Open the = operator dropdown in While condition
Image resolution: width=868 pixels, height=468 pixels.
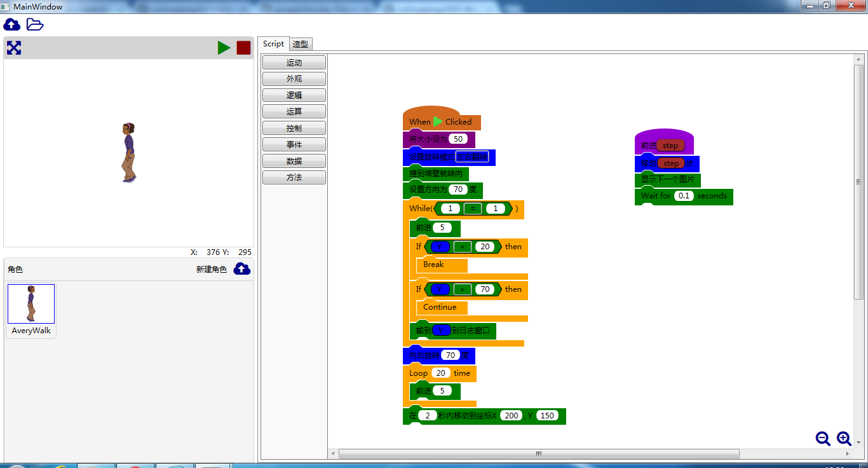(x=473, y=209)
